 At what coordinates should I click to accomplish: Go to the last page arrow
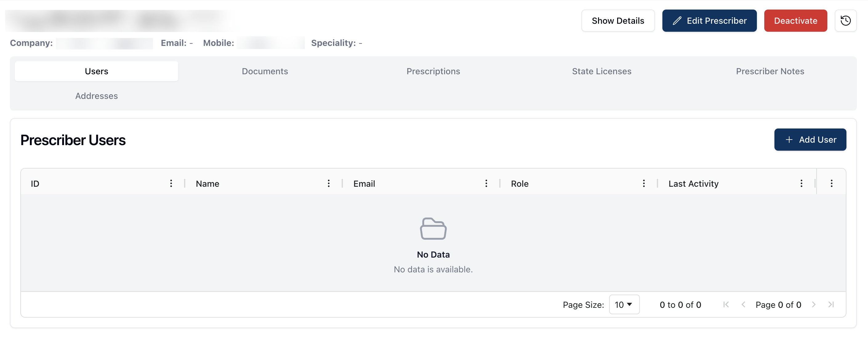coord(831,305)
